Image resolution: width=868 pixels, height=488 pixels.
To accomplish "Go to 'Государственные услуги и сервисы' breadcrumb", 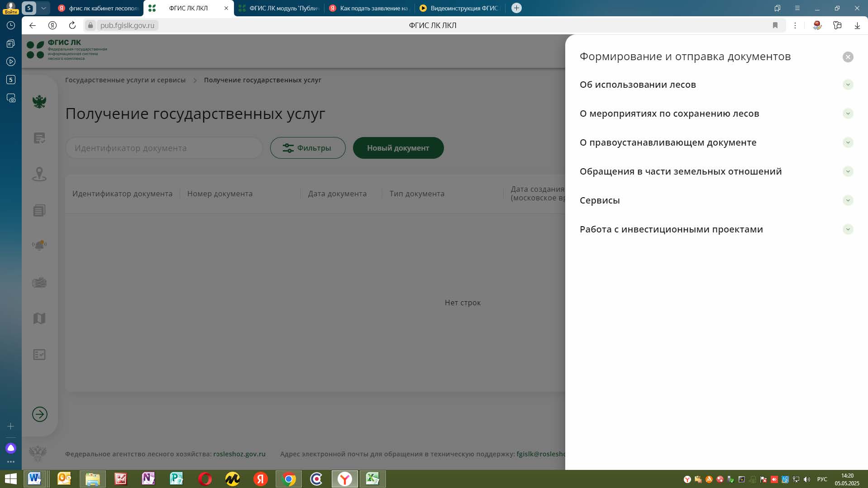I will [x=125, y=80].
